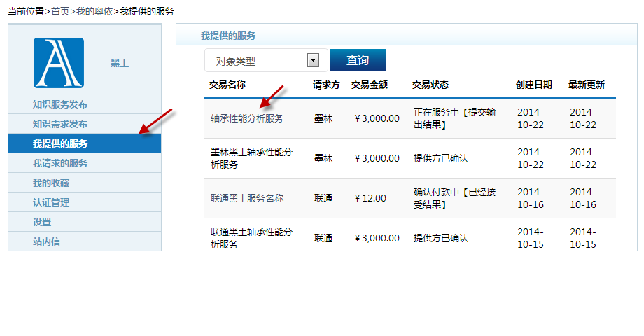Click 最新更新 column header
This screenshot has width=644, height=336.
586,85
